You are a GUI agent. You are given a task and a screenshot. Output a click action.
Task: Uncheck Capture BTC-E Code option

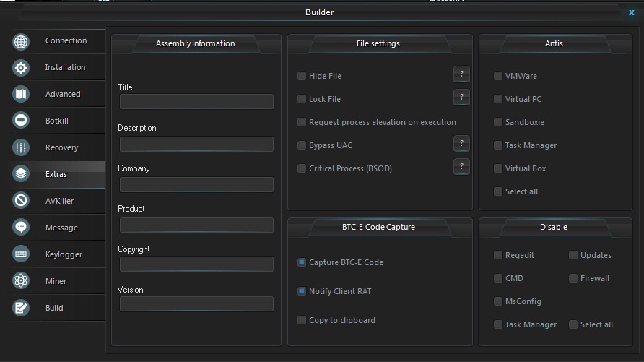click(x=302, y=262)
